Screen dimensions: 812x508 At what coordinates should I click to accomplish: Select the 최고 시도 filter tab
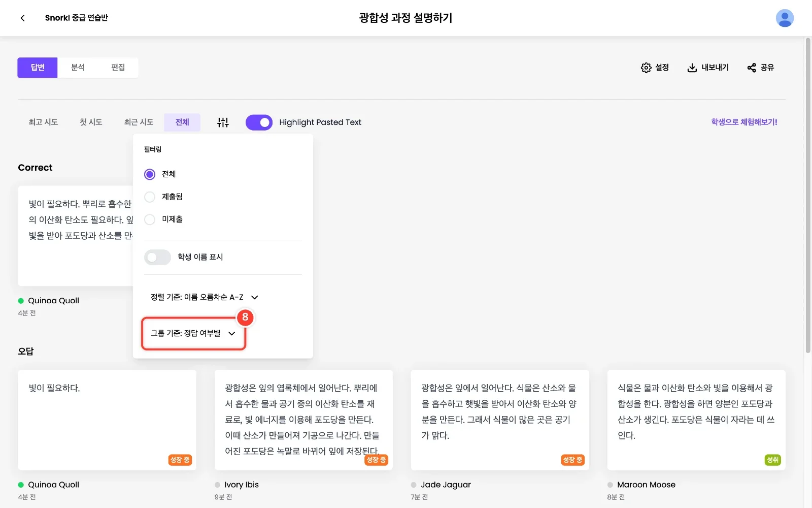pyautogui.click(x=43, y=122)
